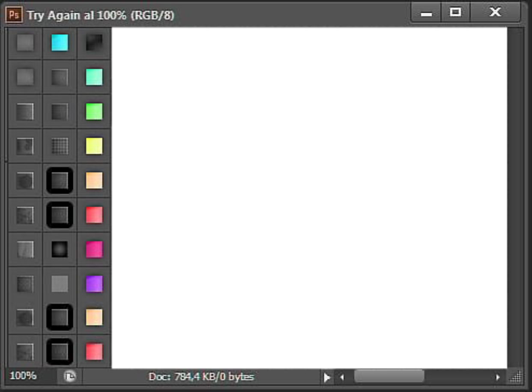
Task: Select the cyan style swatch
Action: coord(60,43)
